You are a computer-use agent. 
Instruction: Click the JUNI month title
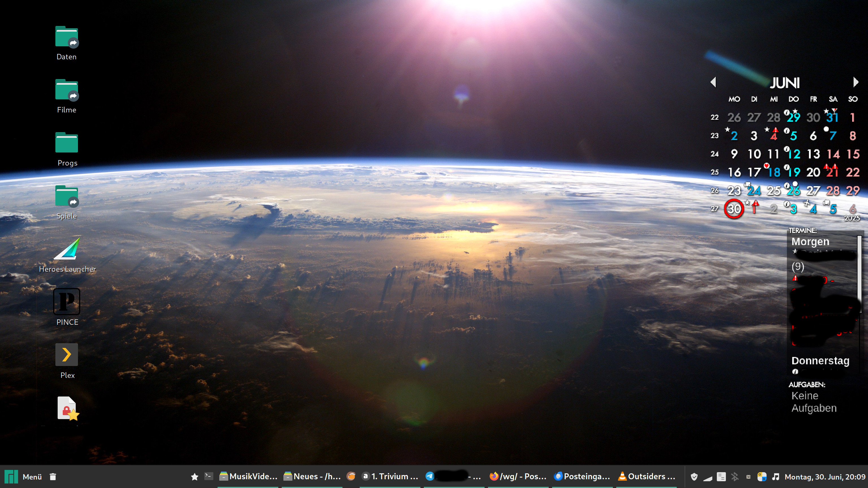pos(785,83)
